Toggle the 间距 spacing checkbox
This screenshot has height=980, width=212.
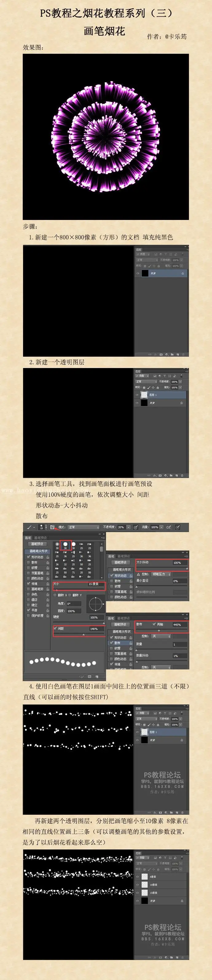click(x=56, y=629)
